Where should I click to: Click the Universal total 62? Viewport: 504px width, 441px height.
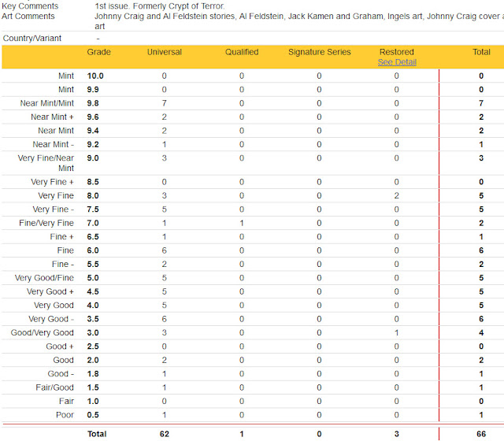tap(165, 434)
